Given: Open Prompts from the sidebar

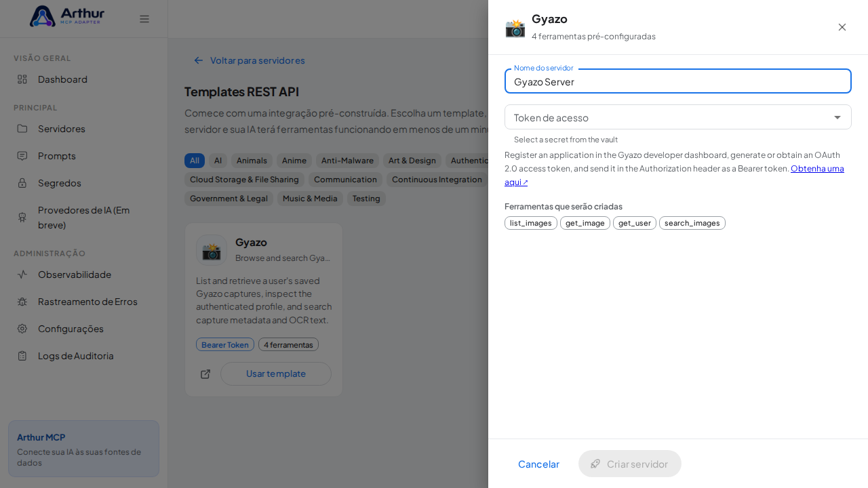Looking at the screenshot, I should coord(83,156).
